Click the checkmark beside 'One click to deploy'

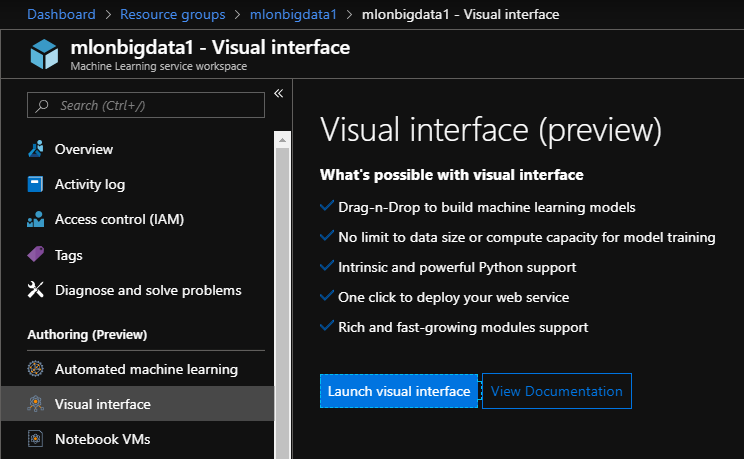(326, 296)
